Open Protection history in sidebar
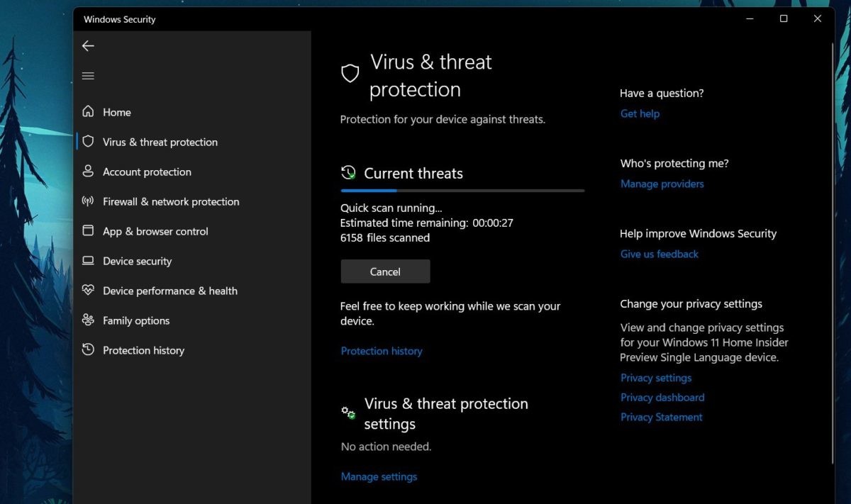 tap(193, 350)
